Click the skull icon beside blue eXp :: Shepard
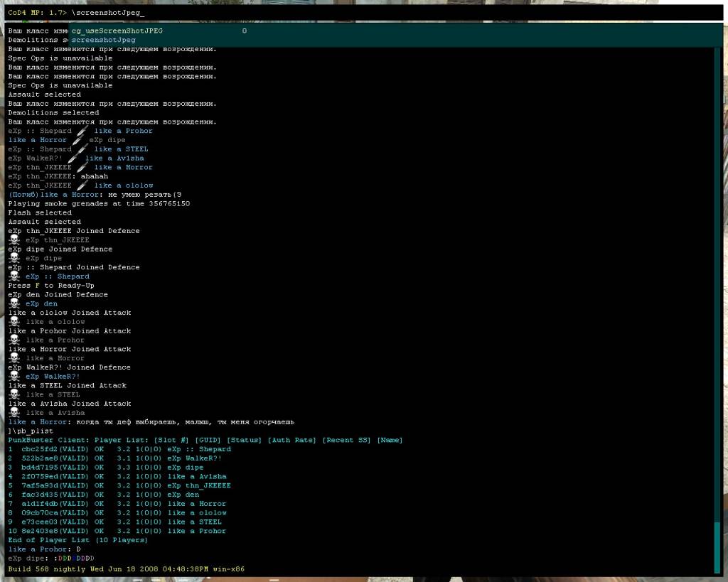The height and width of the screenshot is (582, 728). coord(14,276)
